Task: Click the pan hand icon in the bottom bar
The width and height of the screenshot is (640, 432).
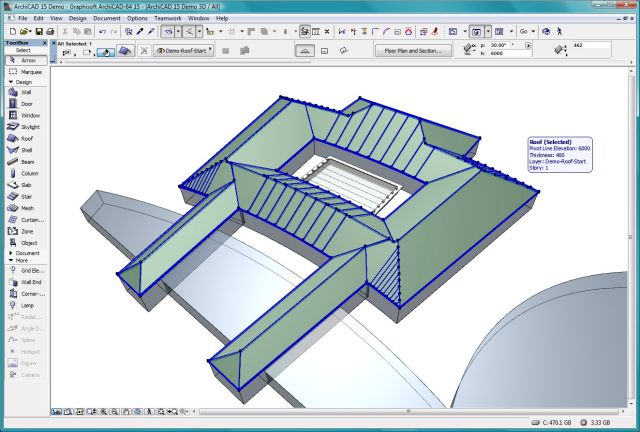Action: [x=127, y=412]
